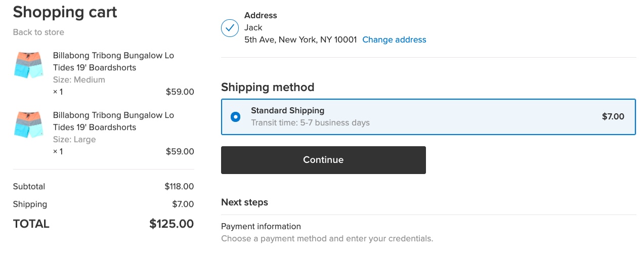Image resolution: width=644 pixels, height=256 pixels.
Task: Go Back to store
Action: 38,32
